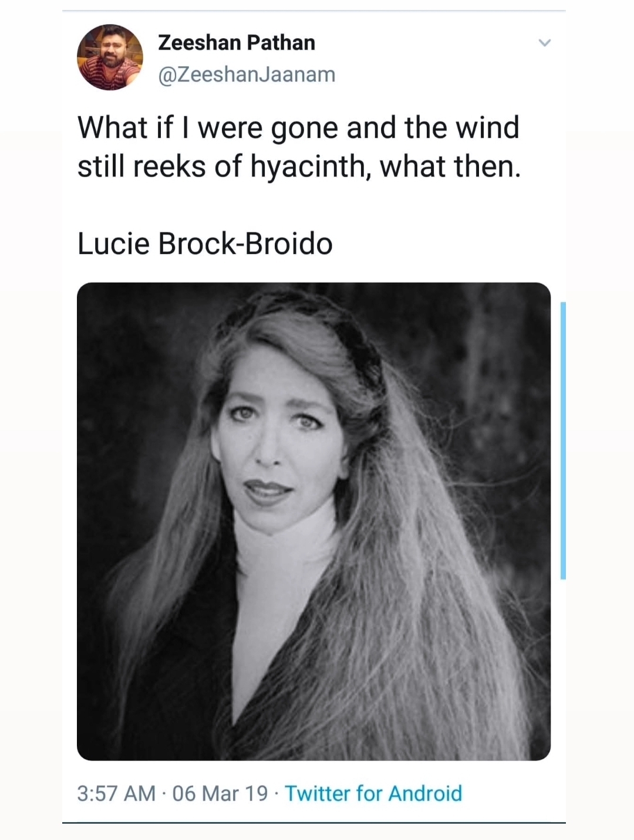
Task: Open the @ZeeshanJaanam handle
Action: tap(247, 74)
